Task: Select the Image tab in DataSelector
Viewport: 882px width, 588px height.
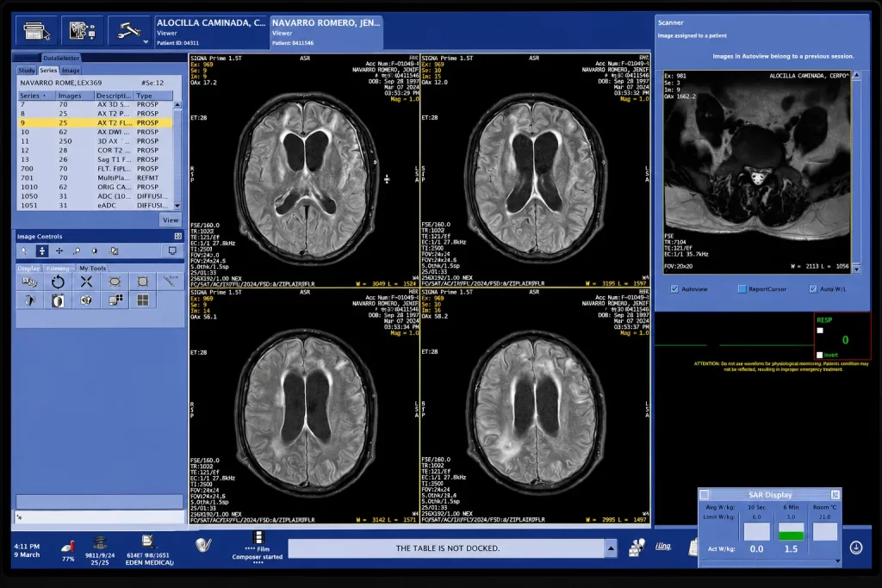Action: point(71,71)
